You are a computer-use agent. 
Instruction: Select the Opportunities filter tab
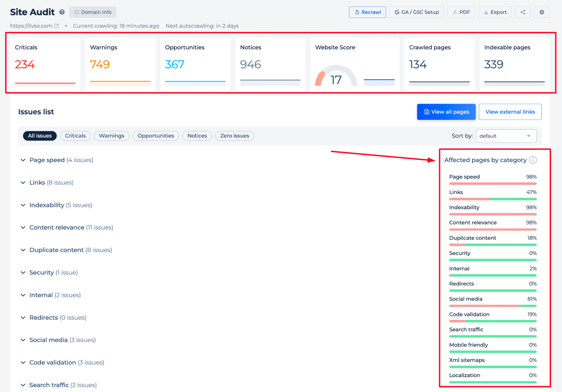(x=156, y=136)
